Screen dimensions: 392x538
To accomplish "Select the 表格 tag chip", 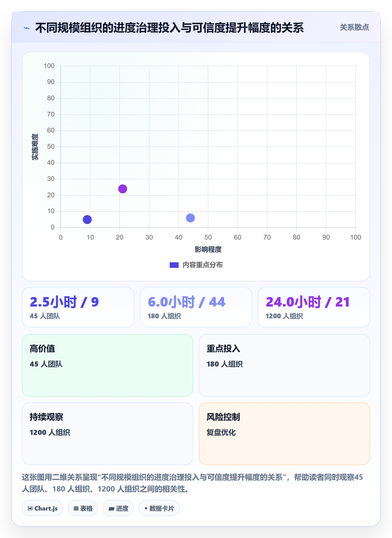I will click(x=83, y=508).
